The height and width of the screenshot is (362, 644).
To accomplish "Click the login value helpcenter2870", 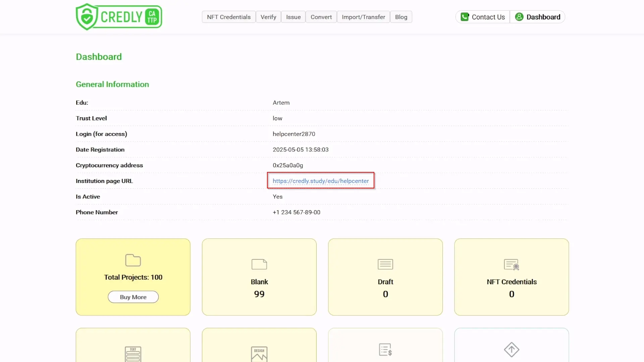I will (294, 134).
